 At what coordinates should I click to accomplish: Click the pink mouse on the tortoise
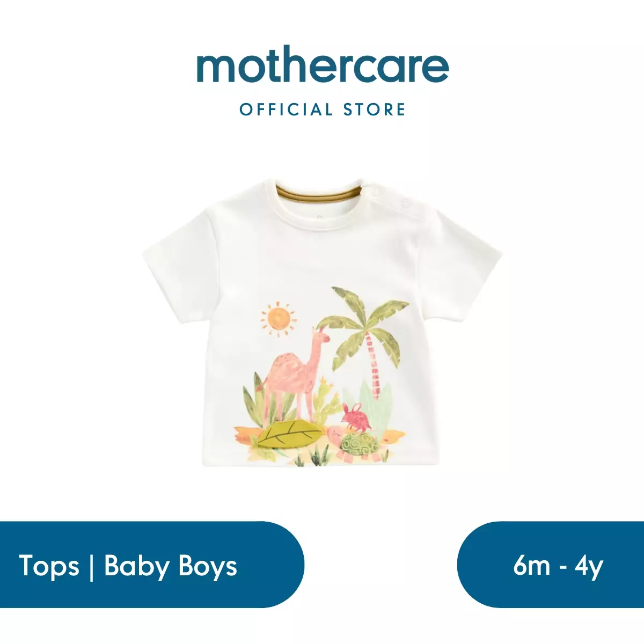click(355, 417)
